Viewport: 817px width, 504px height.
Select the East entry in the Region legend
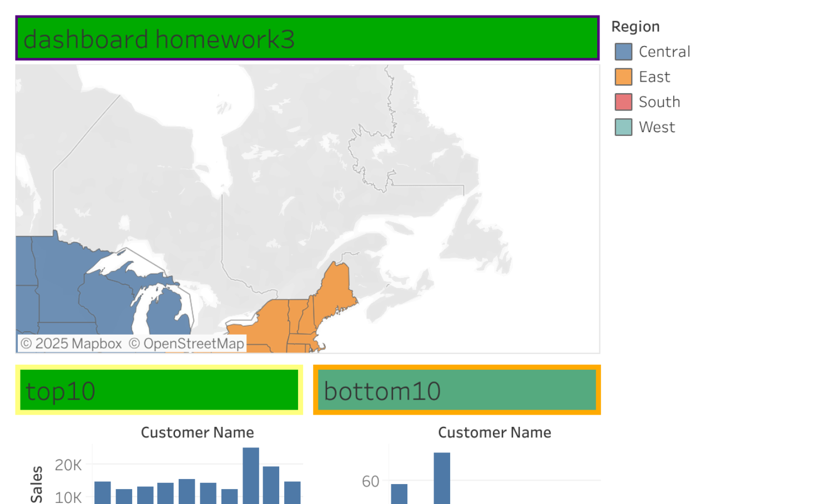click(x=623, y=77)
